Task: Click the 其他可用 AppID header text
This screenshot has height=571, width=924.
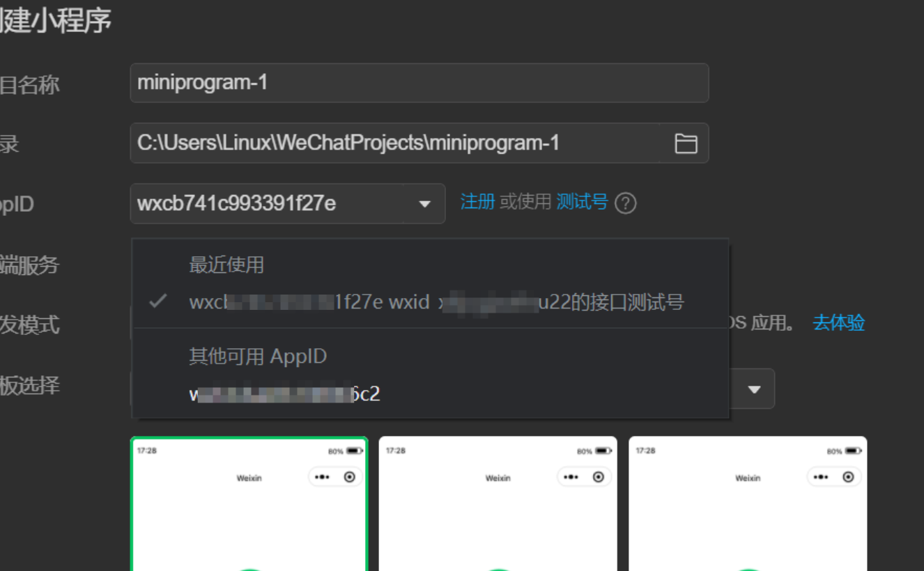Action: click(x=258, y=357)
